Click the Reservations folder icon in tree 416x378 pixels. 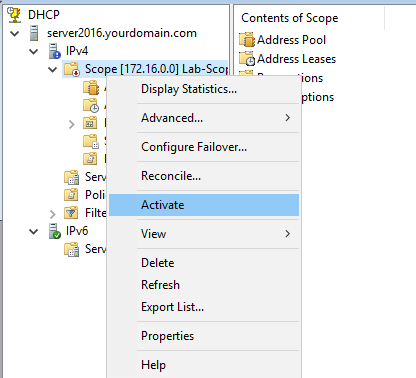click(90, 123)
